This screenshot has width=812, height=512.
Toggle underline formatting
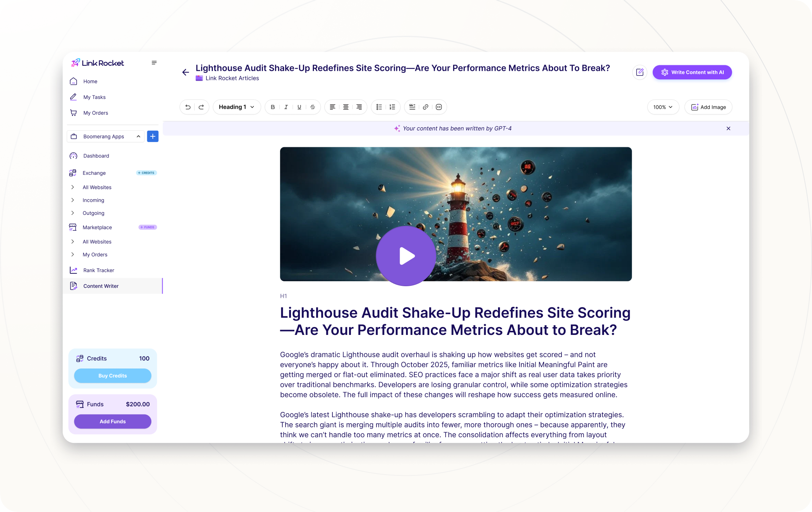point(299,107)
